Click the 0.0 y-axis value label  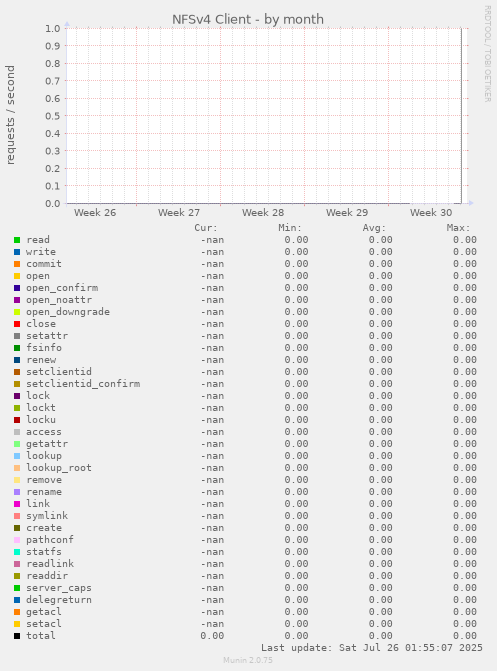(x=53, y=204)
